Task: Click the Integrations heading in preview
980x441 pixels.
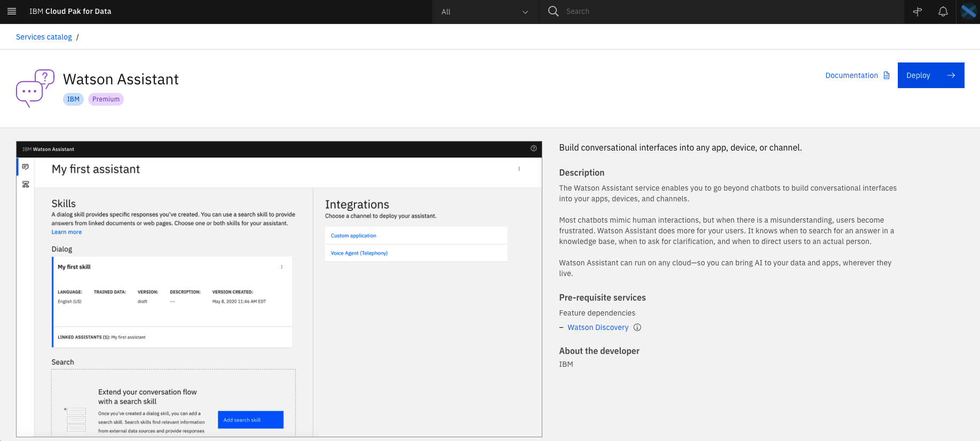Action: click(x=357, y=204)
